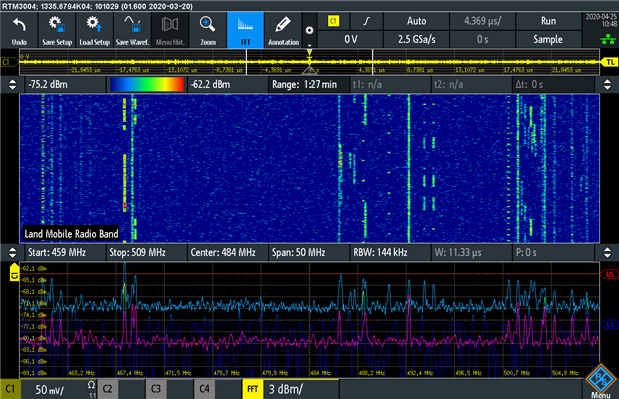Select the C1 waveform label at left

(8, 62)
